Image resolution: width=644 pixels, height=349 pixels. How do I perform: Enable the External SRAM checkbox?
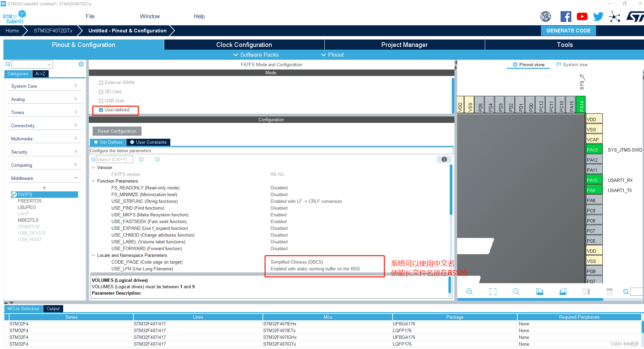coord(101,83)
